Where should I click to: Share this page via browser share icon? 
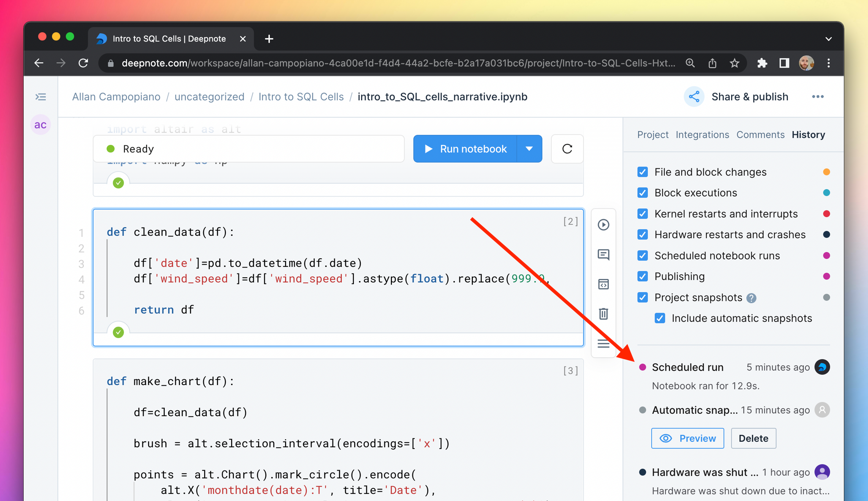[x=712, y=63]
